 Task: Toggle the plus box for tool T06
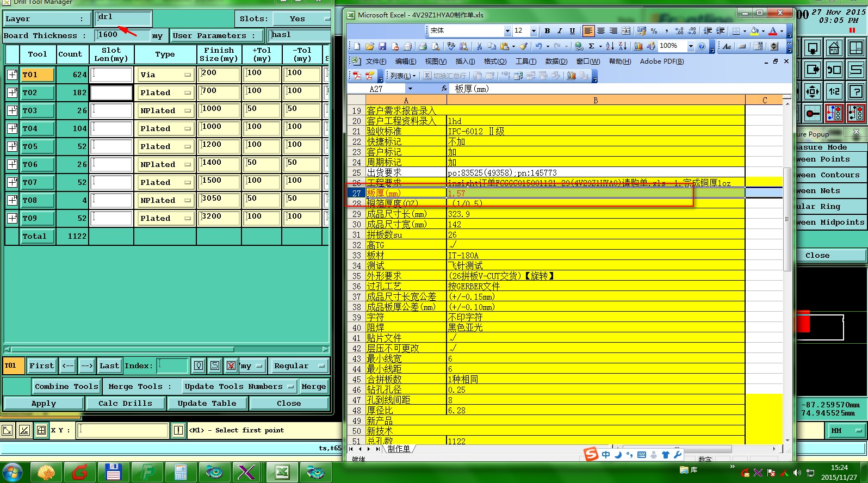tap(12, 164)
